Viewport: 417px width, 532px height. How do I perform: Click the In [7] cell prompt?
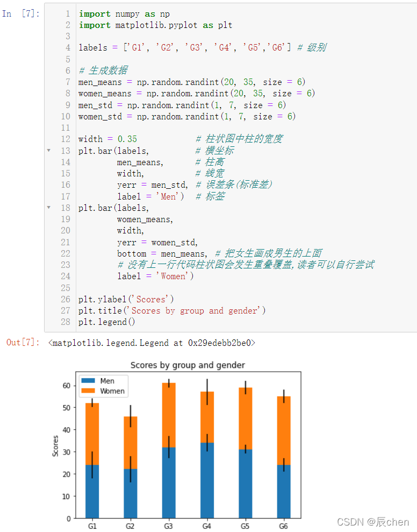pos(20,13)
